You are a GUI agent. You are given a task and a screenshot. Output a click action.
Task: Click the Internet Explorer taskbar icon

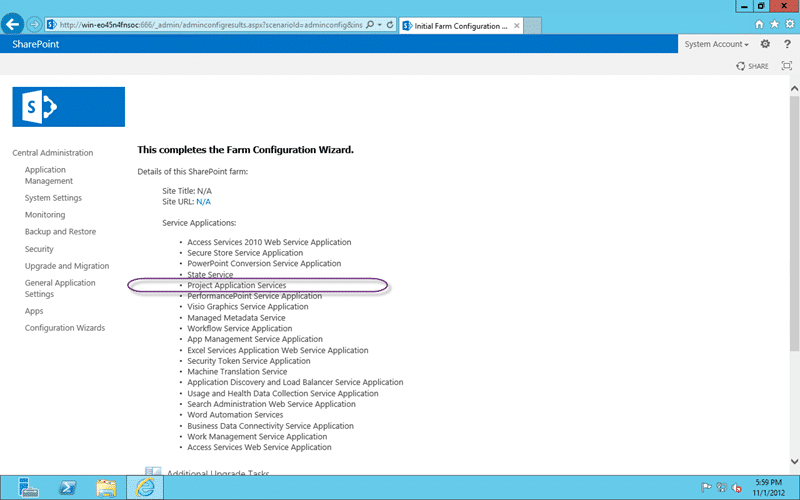[x=145, y=488]
